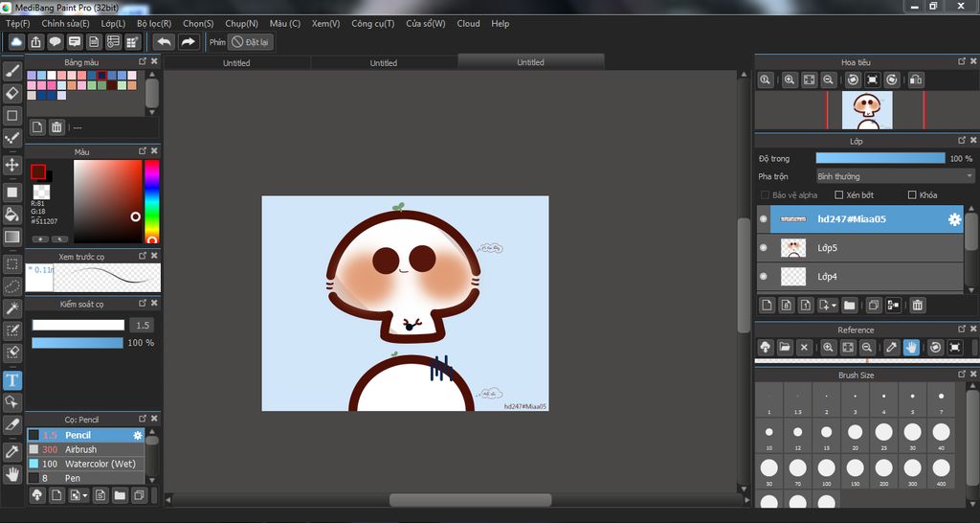980x523 pixels.
Task: Add new color in Bảng màu panel
Action: (x=37, y=127)
